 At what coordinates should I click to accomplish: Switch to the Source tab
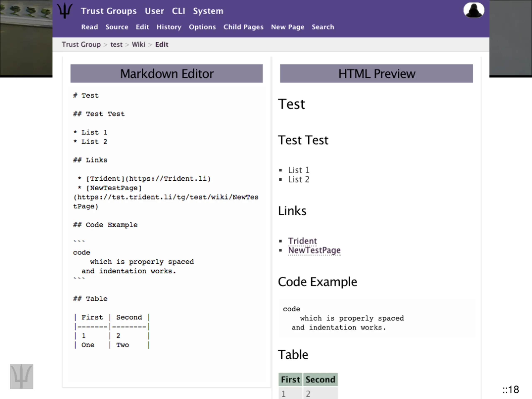tap(117, 27)
